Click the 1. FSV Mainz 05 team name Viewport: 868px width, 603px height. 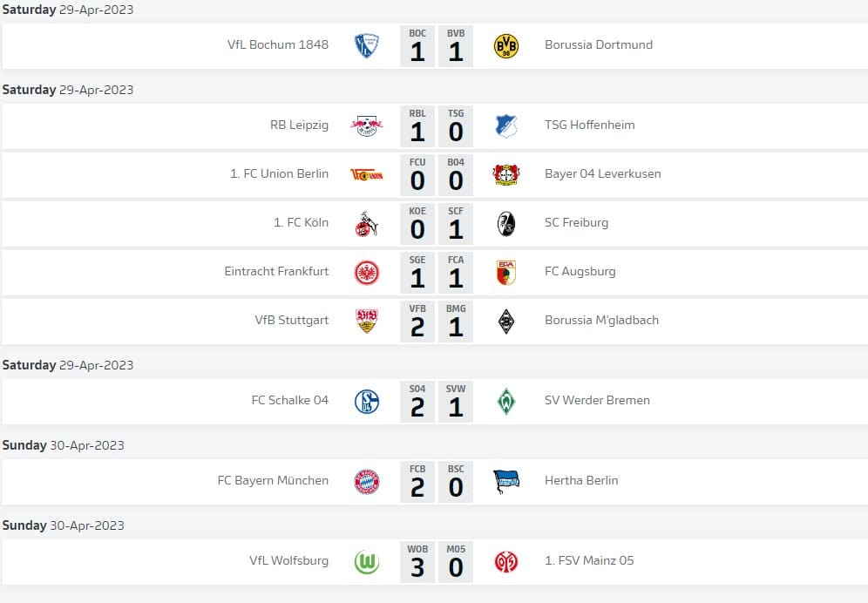coord(589,560)
